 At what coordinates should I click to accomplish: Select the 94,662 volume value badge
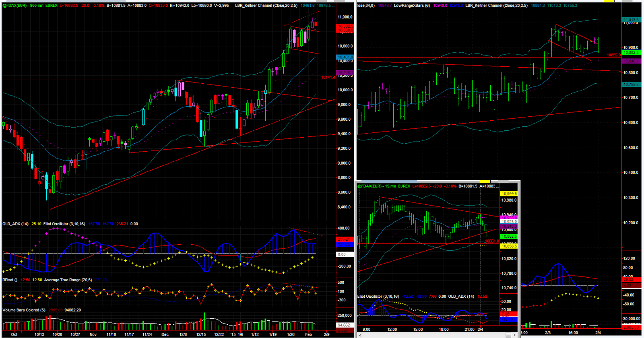click(x=345, y=325)
